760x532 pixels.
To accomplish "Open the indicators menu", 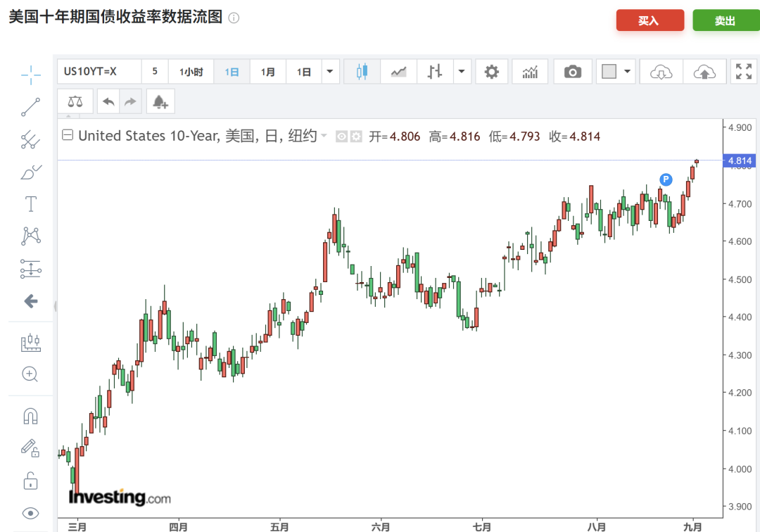I will tap(530, 72).
